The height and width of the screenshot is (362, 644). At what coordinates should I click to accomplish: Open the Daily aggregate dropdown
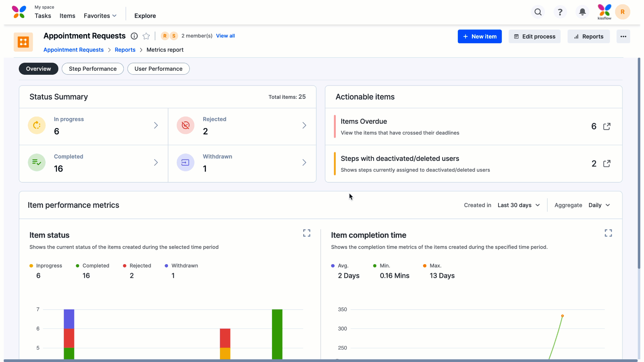point(599,205)
